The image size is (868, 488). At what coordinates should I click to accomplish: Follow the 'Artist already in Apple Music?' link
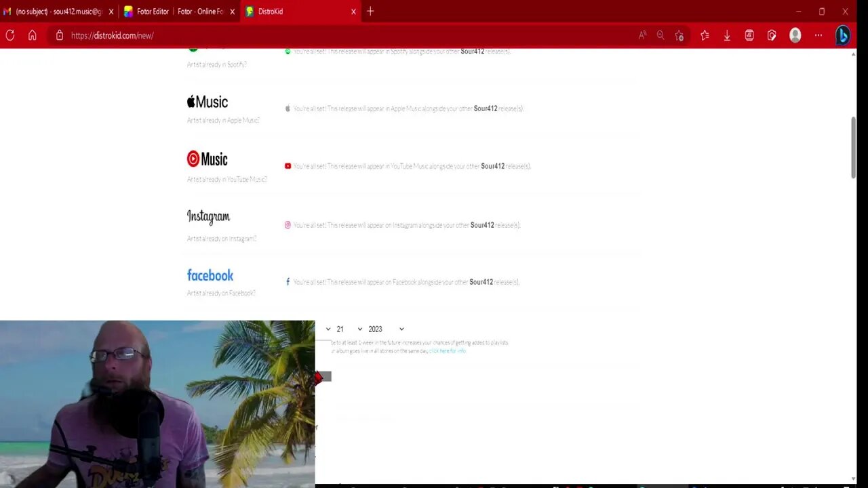click(x=223, y=121)
